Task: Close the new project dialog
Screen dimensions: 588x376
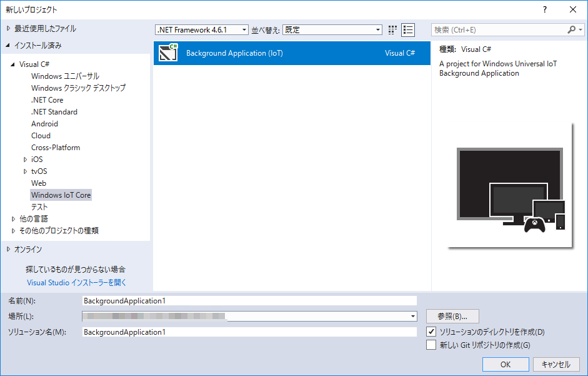Action: (573, 10)
